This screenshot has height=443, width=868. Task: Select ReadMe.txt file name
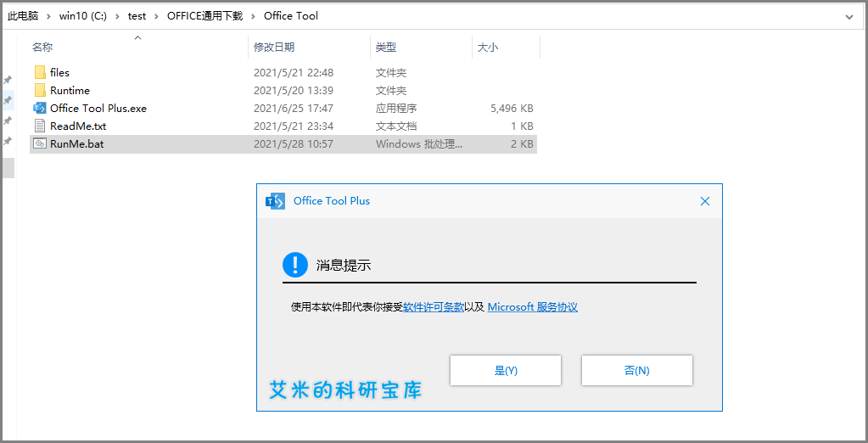[x=78, y=126]
